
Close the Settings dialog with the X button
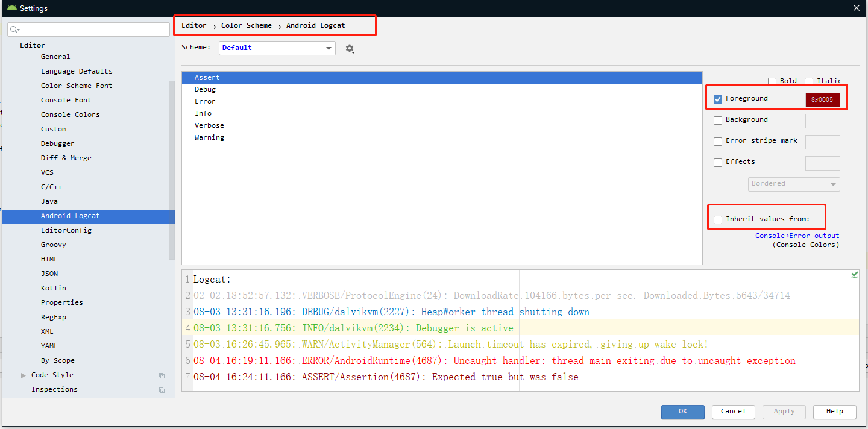pyautogui.click(x=856, y=8)
